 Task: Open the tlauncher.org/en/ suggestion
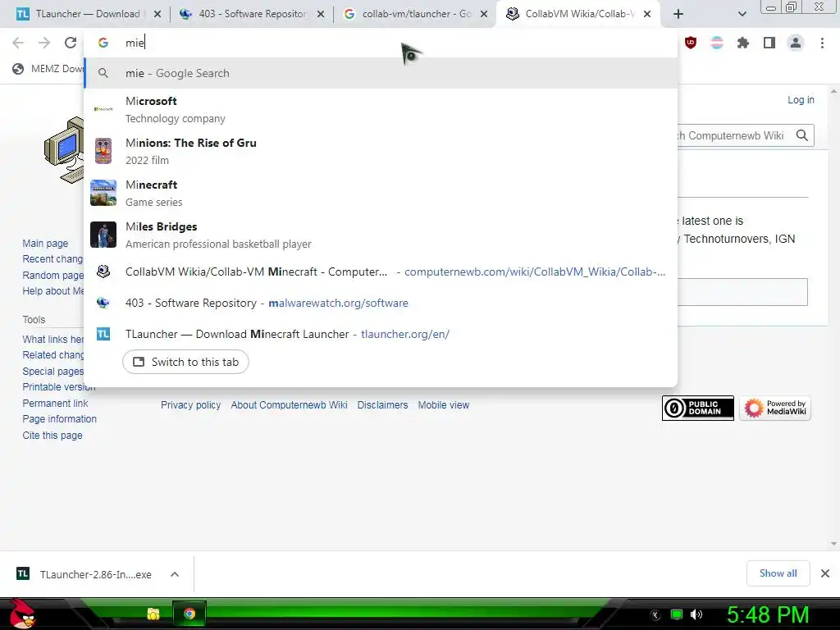[381, 334]
